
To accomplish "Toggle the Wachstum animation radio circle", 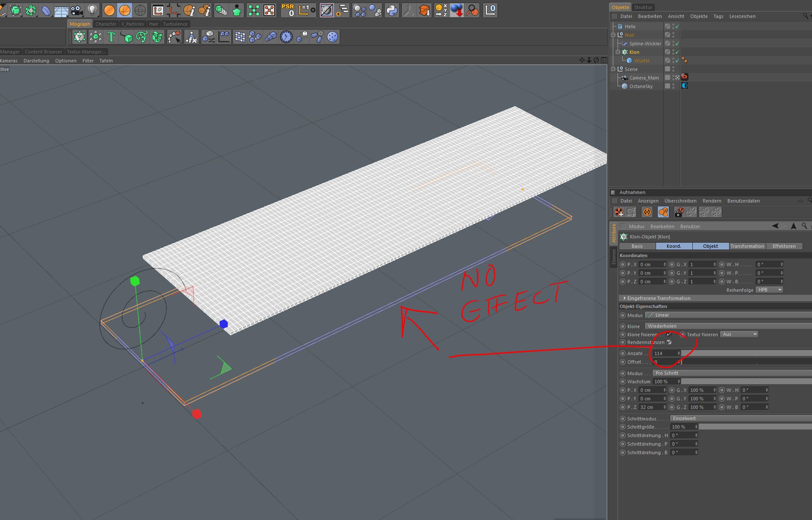I will pyautogui.click(x=623, y=382).
